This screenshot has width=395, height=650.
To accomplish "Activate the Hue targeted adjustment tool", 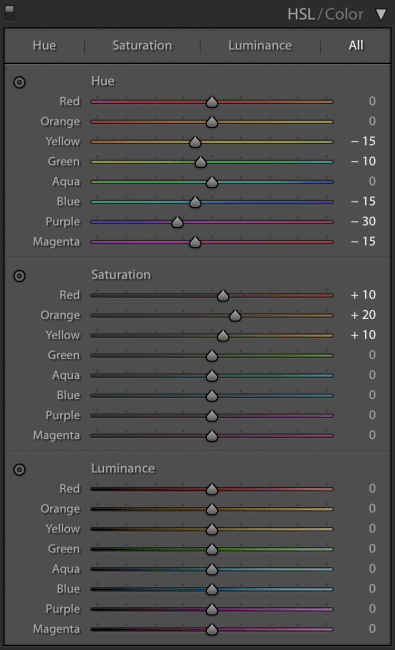I will (x=19, y=82).
